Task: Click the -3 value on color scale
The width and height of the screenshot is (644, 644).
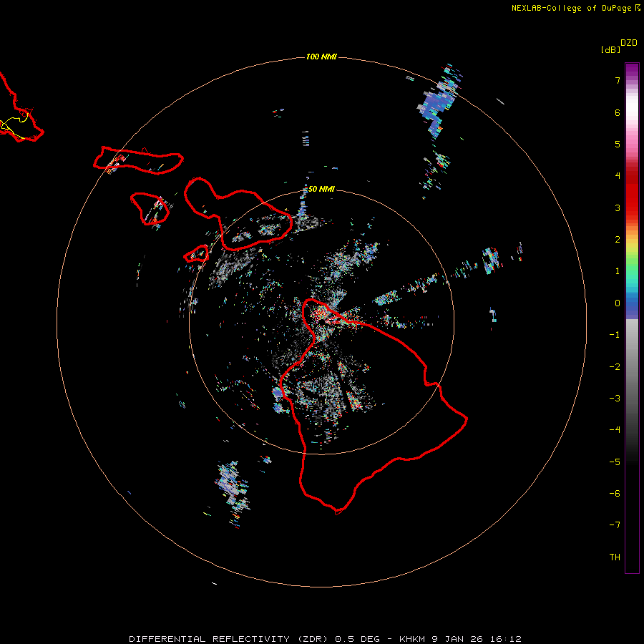Action: [x=615, y=399]
